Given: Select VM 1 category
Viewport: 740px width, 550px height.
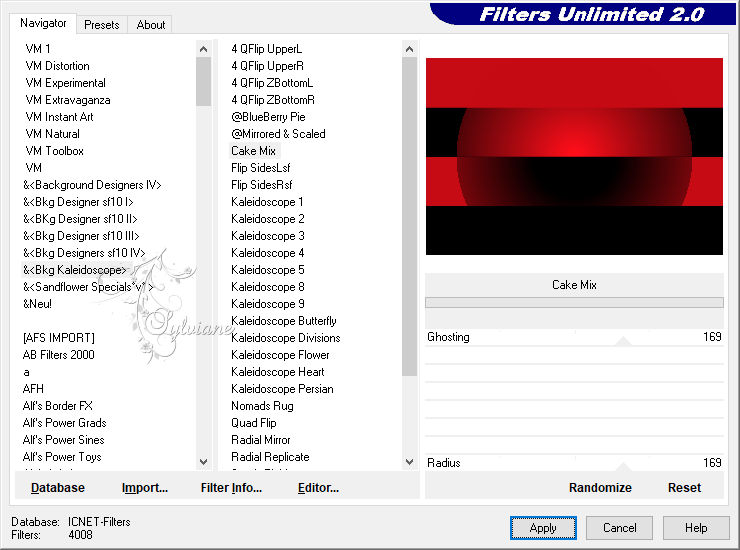Looking at the screenshot, I should point(38,49).
